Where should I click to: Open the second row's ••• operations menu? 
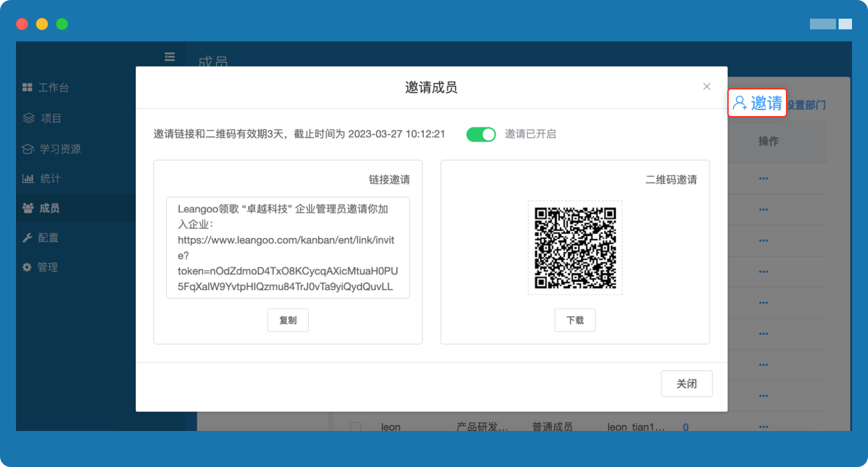pos(763,209)
